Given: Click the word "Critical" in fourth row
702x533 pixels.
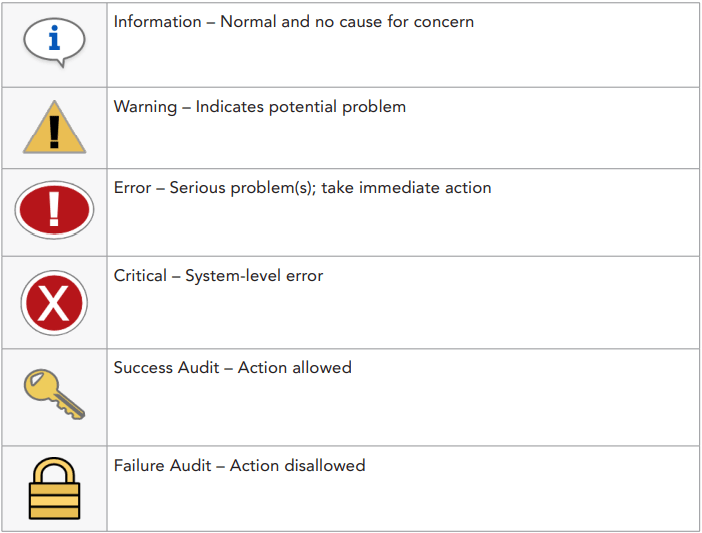Looking at the screenshot, I should click(x=141, y=275).
